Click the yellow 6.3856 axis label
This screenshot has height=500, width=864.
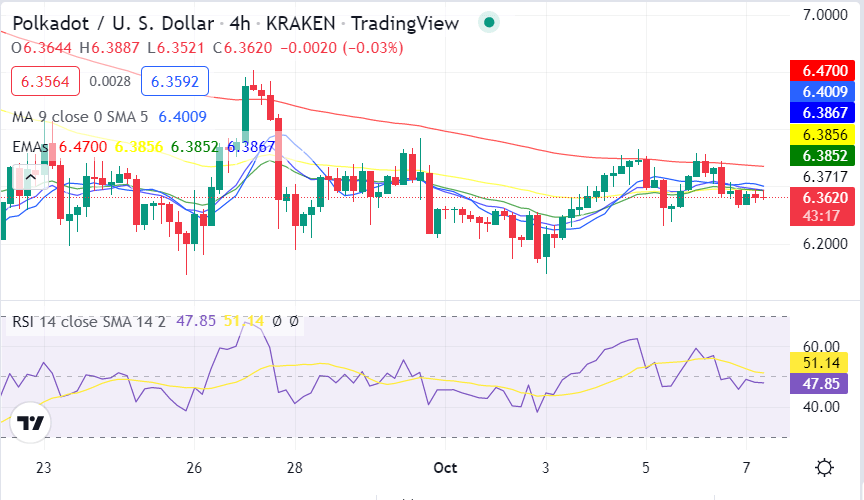(822, 135)
